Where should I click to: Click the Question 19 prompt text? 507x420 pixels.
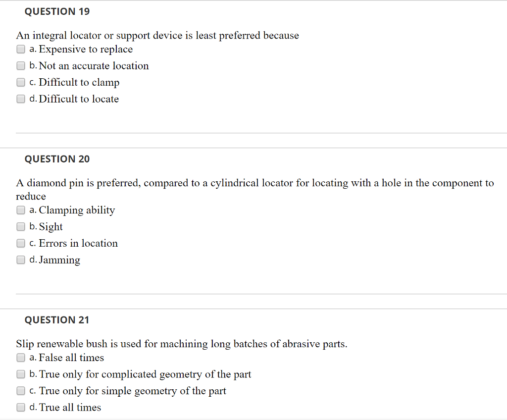point(157,35)
